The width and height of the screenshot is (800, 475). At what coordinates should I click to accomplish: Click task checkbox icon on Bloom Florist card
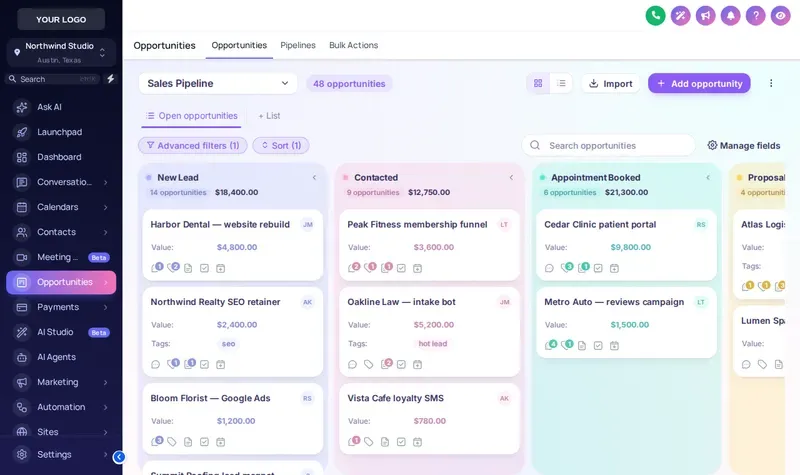click(x=204, y=442)
